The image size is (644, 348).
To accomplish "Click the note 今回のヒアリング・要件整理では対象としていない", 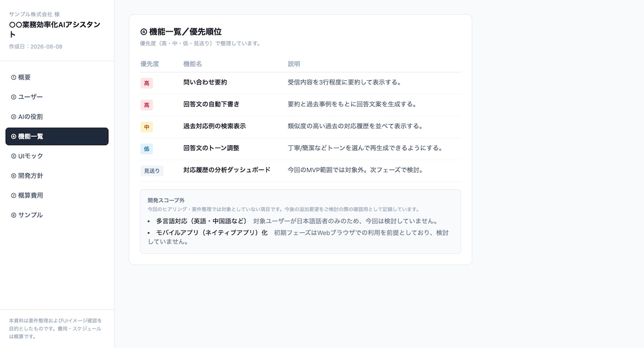I will [283, 210].
